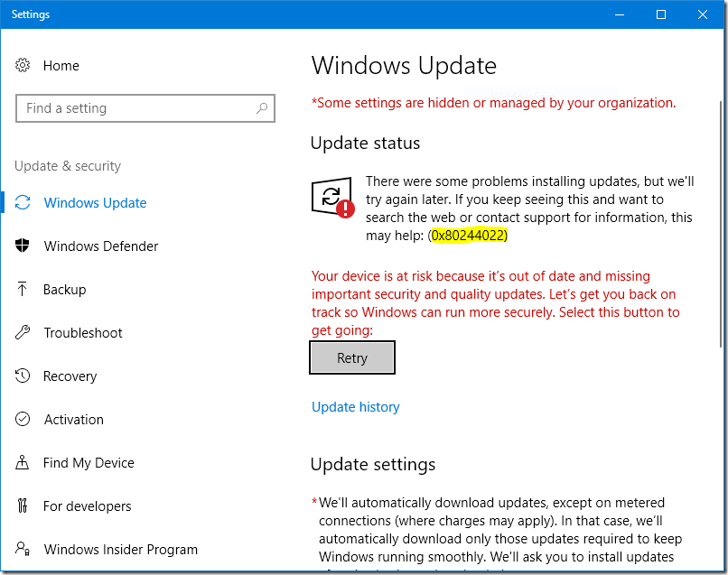
Task: Click 'Some settings are hidden' organization notice
Action: point(494,103)
